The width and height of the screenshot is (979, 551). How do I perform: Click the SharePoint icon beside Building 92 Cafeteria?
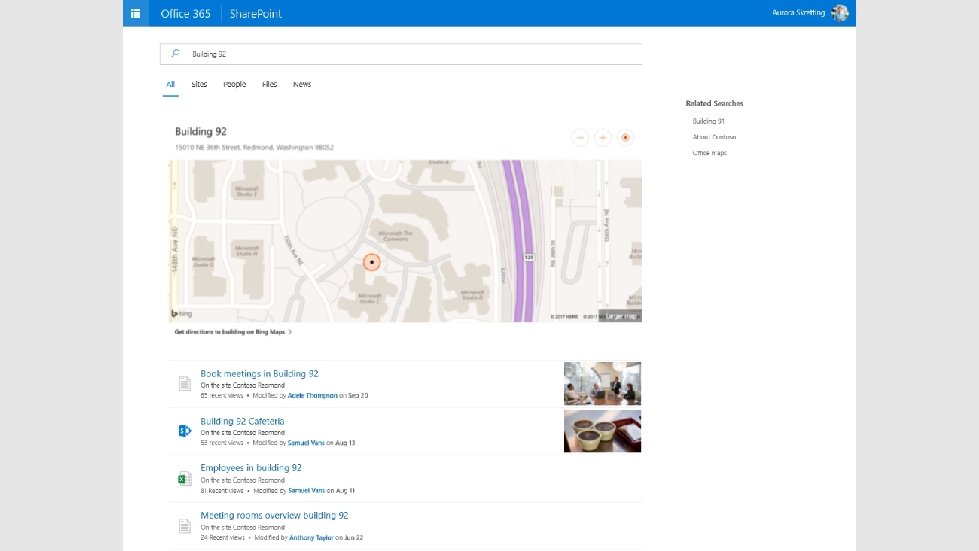(x=184, y=431)
